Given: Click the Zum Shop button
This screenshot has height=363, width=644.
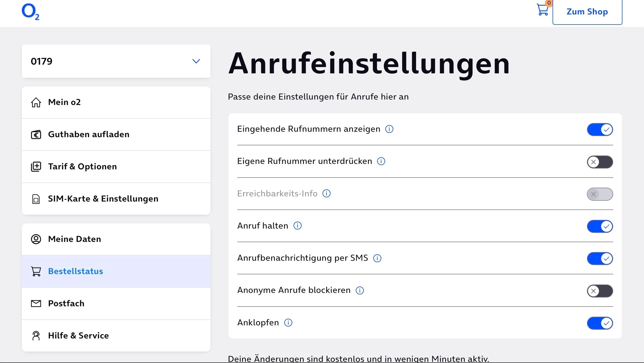Looking at the screenshot, I should point(587,12).
